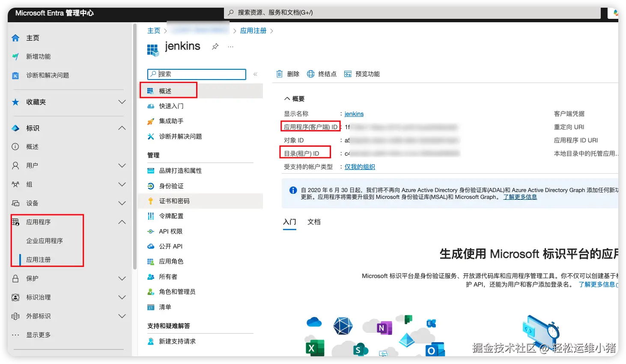Image resolution: width=626 pixels, height=364 pixels.
Task: Click the 所有者 people icon
Action: (x=151, y=277)
